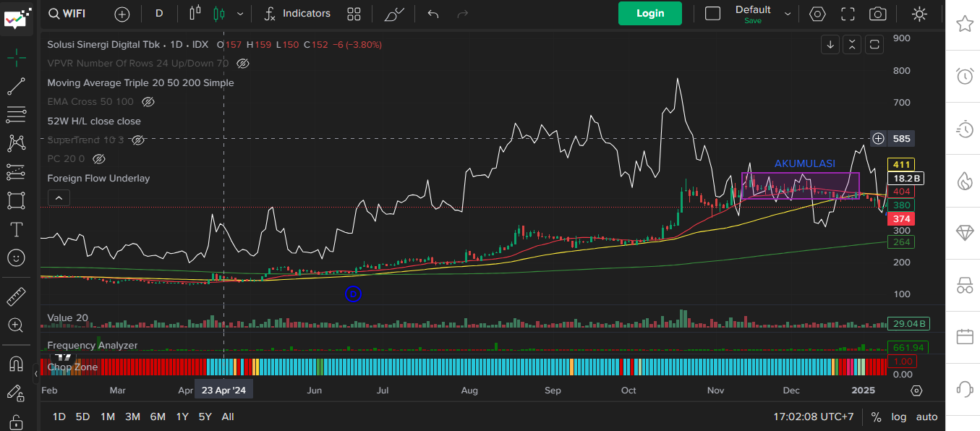The width and height of the screenshot is (980, 431).
Task: Open the Indicators panel
Action: point(297,14)
